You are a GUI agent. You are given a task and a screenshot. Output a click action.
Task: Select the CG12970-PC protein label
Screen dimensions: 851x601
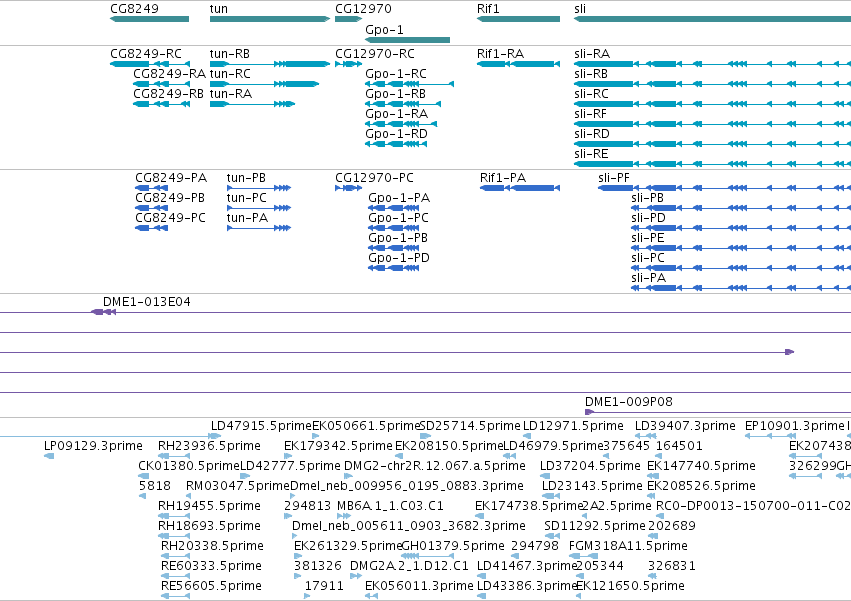click(x=374, y=178)
